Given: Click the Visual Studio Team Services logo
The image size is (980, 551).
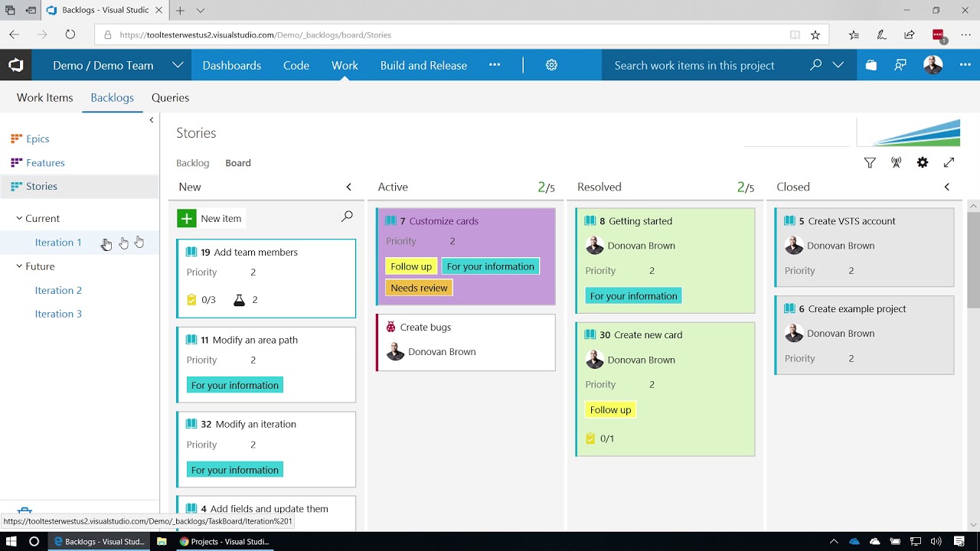Looking at the screenshot, I should point(16,65).
